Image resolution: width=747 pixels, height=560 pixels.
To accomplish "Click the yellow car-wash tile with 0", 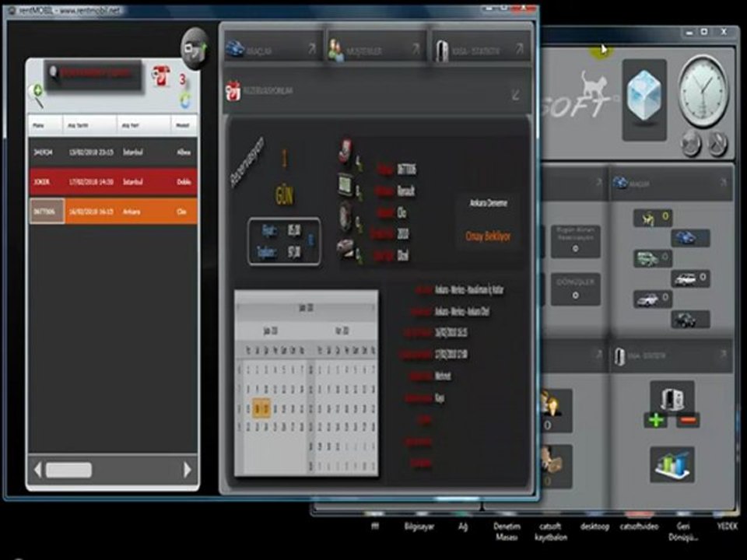I will 652,218.
